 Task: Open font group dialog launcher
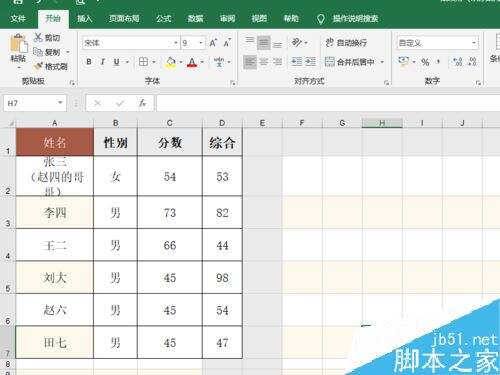[x=233, y=82]
